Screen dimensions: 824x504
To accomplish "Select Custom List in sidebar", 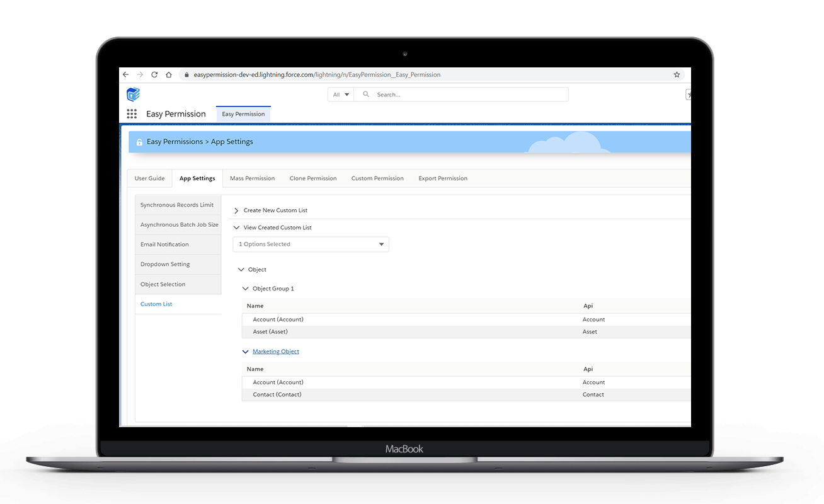I will click(x=178, y=304).
